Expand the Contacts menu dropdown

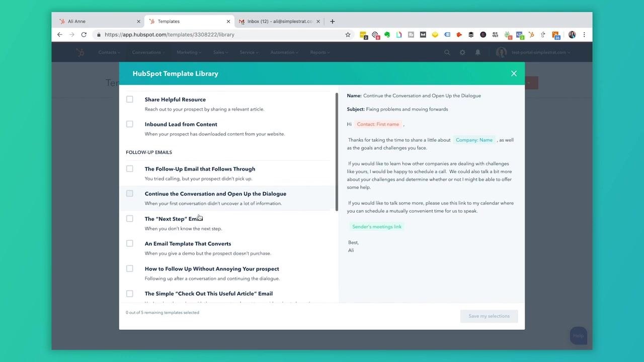109,52
